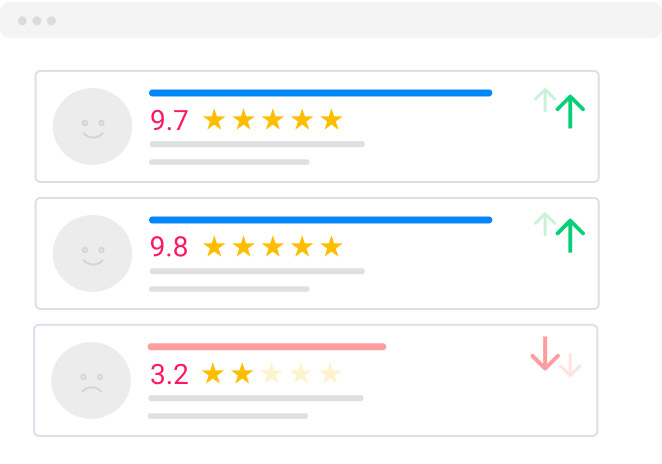
Task: Click the three dots in the window title bar
Action: [x=37, y=20]
